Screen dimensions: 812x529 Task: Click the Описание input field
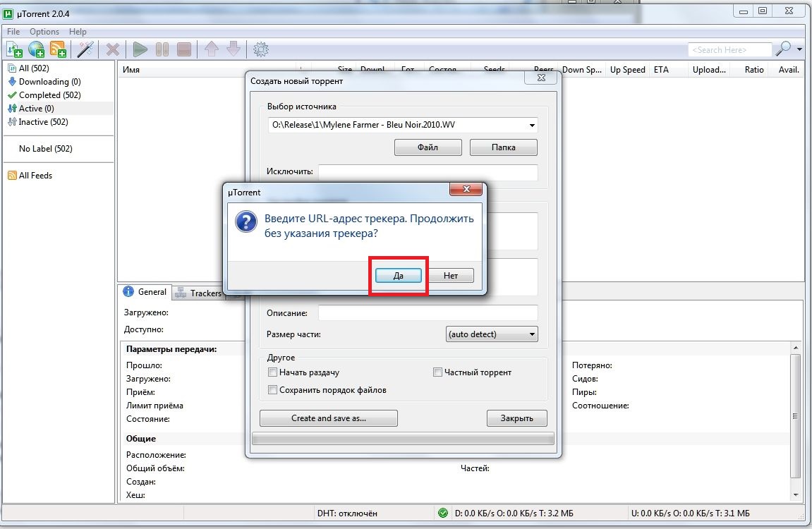coord(428,312)
